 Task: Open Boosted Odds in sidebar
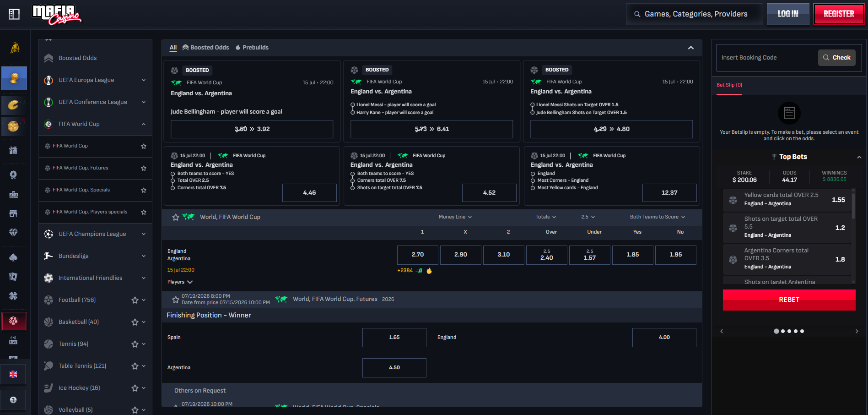(95, 58)
